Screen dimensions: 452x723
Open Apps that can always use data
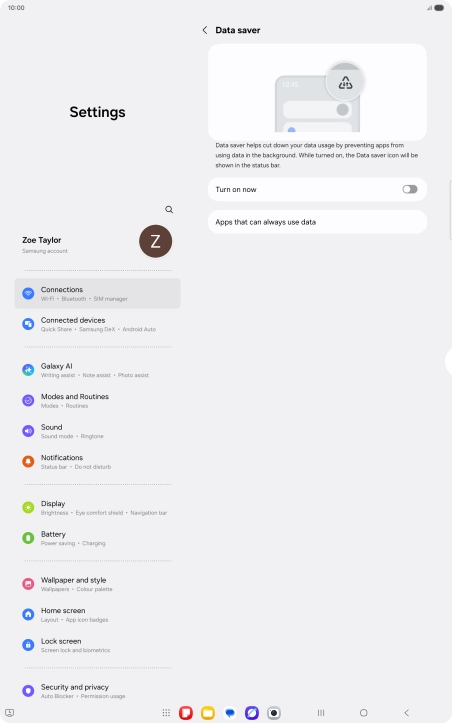coord(317,222)
